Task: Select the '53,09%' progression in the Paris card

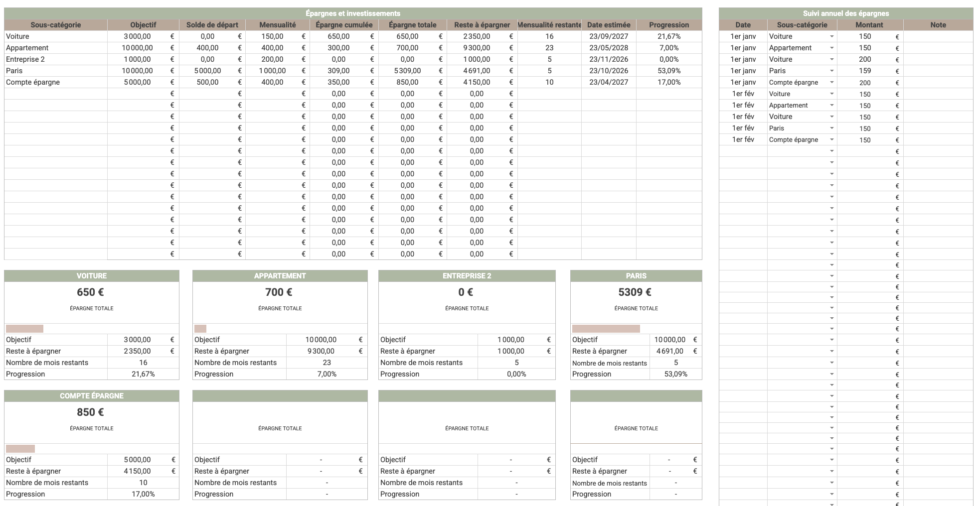Action: click(676, 374)
